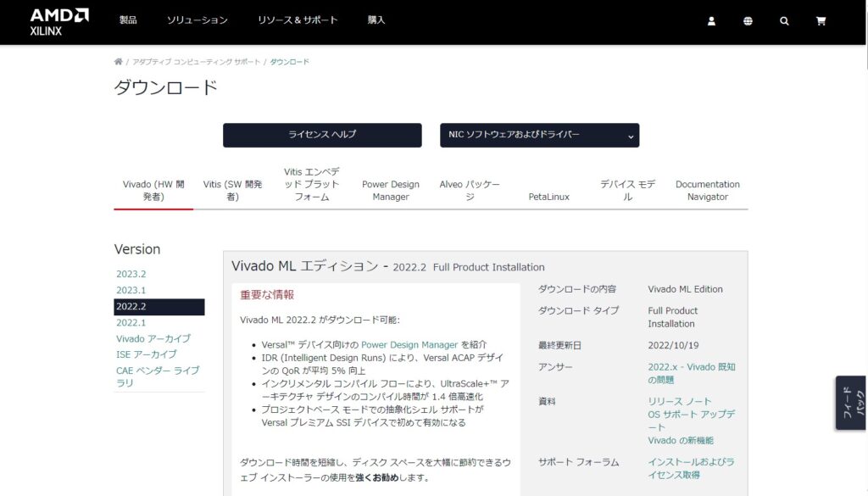
Task: Open the デバイス モデル tab
Action: pyautogui.click(x=628, y=191)
